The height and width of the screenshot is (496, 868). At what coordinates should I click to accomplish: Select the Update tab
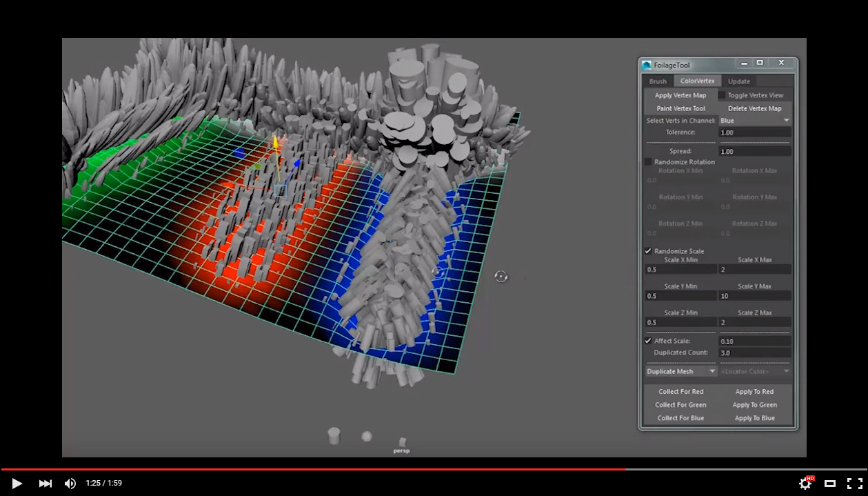tap(738, 81)
